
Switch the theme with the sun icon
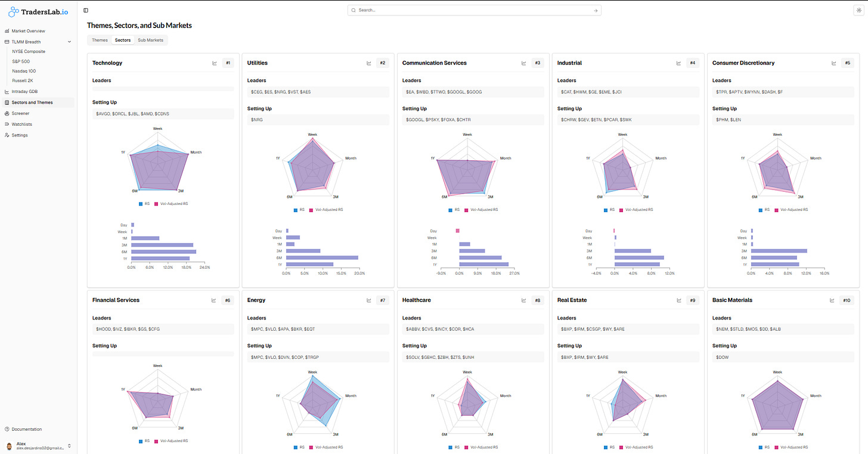858,10
